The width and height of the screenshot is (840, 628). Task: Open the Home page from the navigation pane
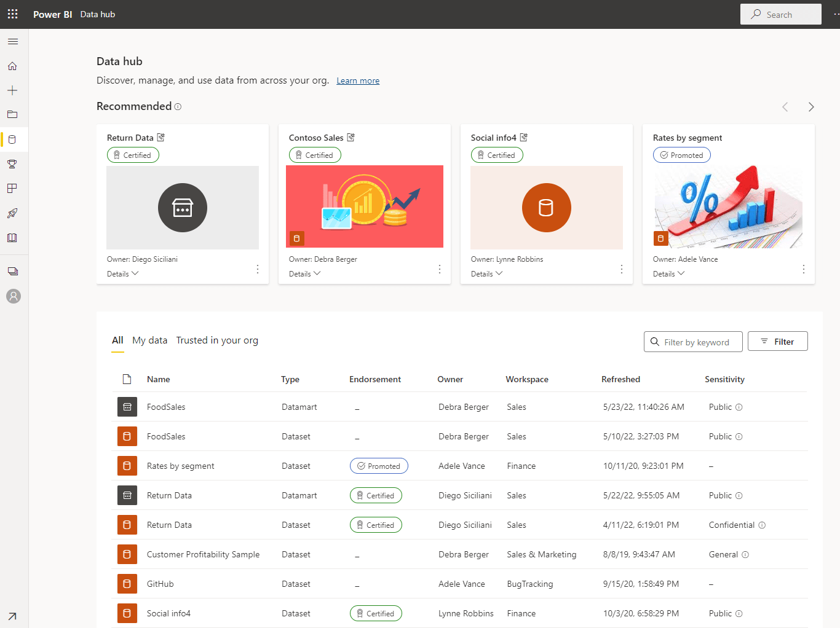tap(12, 66)
